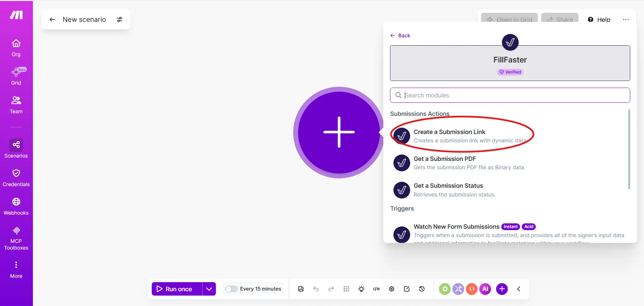Click the Instant tag
Image resolution: width=644 pixels, height=306 pixels.
click(510, 227)
